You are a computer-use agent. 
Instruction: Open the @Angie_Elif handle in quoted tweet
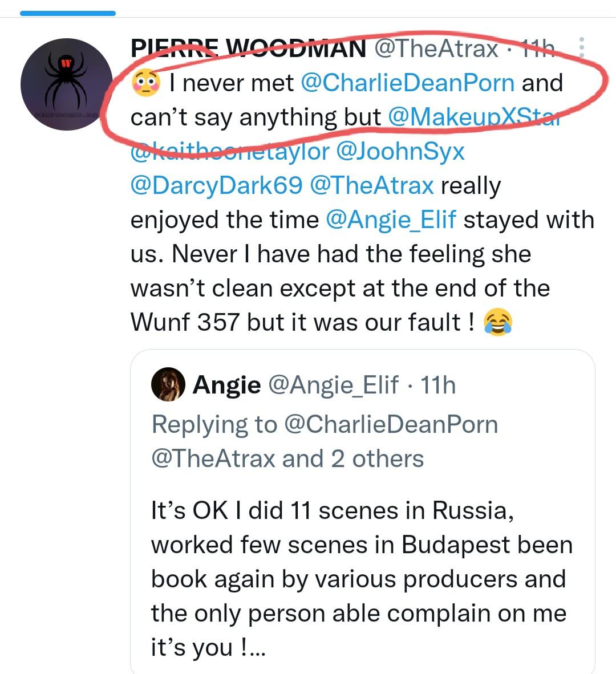333,385
